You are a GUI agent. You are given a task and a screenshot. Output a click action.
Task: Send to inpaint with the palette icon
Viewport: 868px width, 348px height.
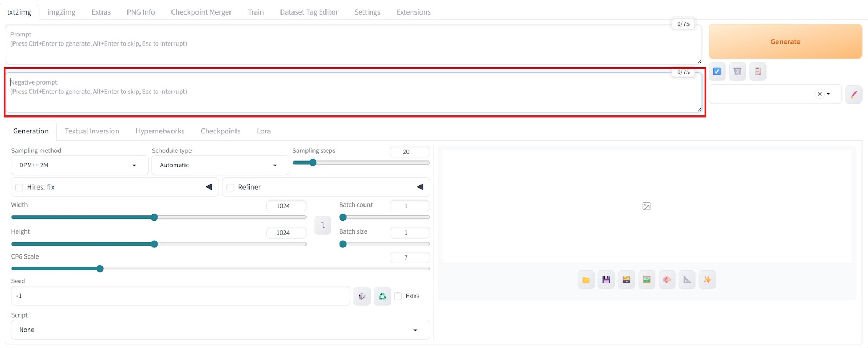click(667, 280)
